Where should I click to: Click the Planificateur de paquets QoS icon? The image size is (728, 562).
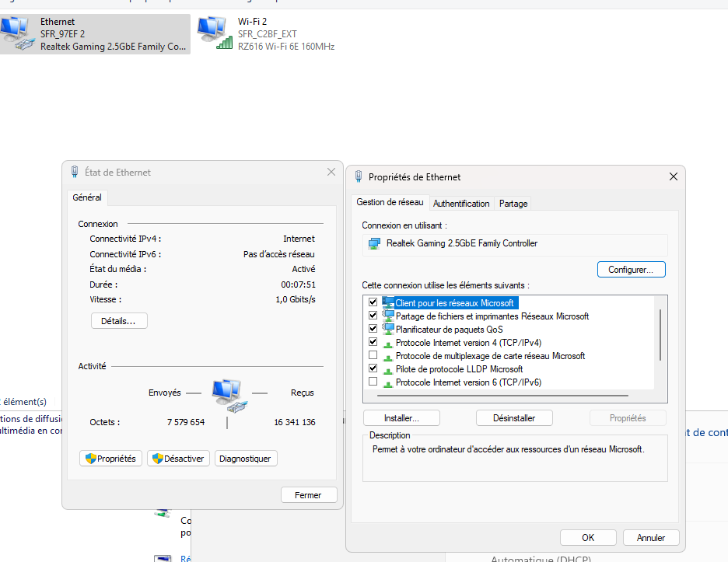[x=388, y=329]
